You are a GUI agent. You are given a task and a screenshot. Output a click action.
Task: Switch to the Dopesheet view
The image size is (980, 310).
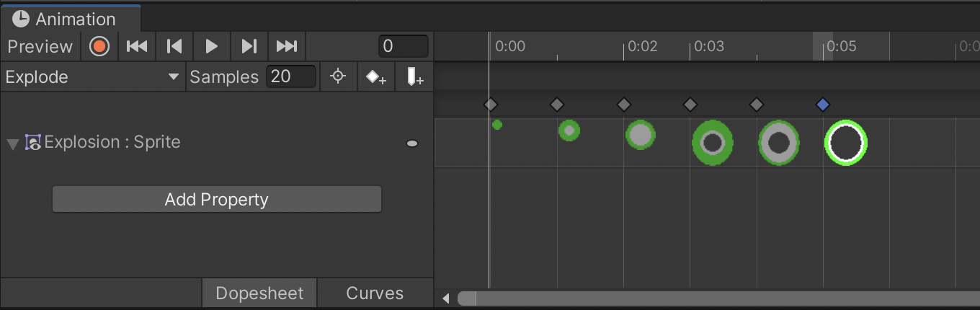259,293
